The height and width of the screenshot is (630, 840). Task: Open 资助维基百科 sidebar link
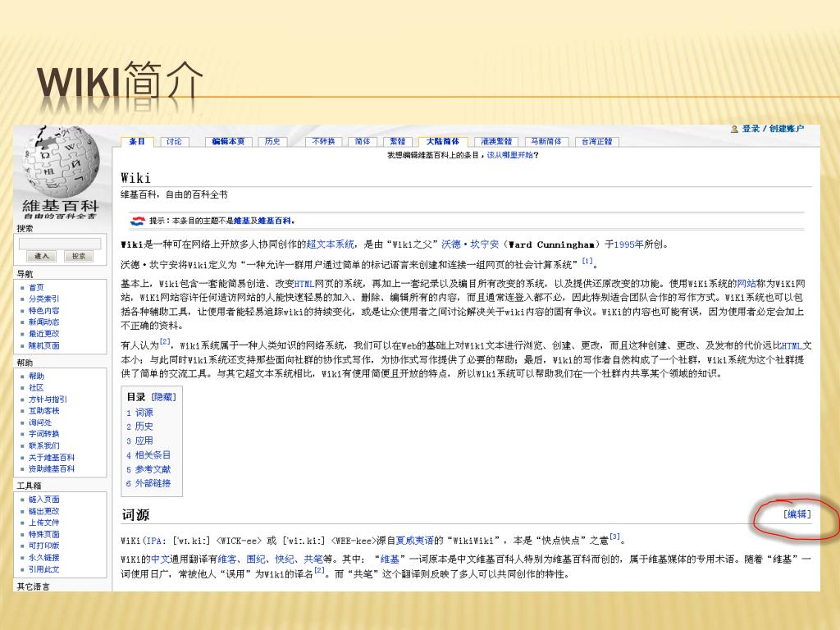(x=52, y=468)
